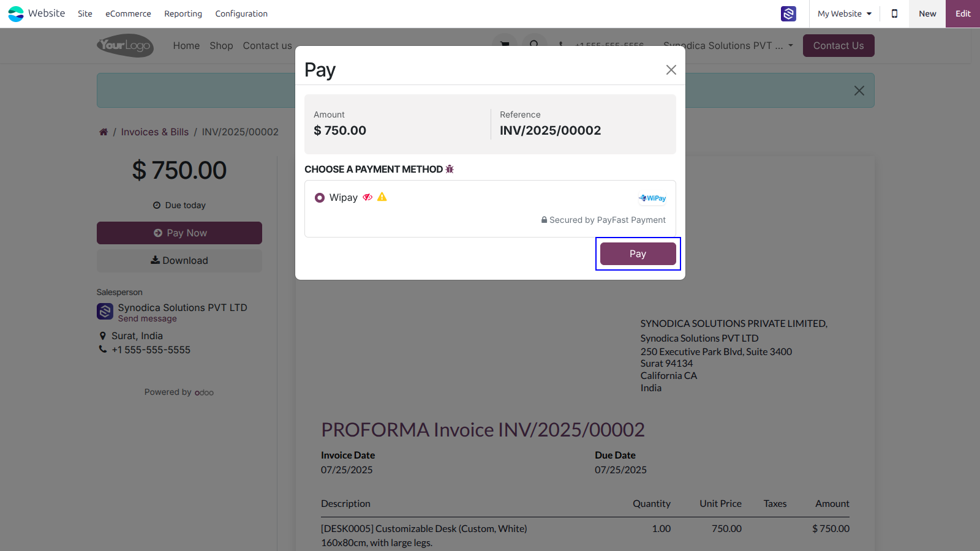Open the My Website dropdown

coord(845,13)
